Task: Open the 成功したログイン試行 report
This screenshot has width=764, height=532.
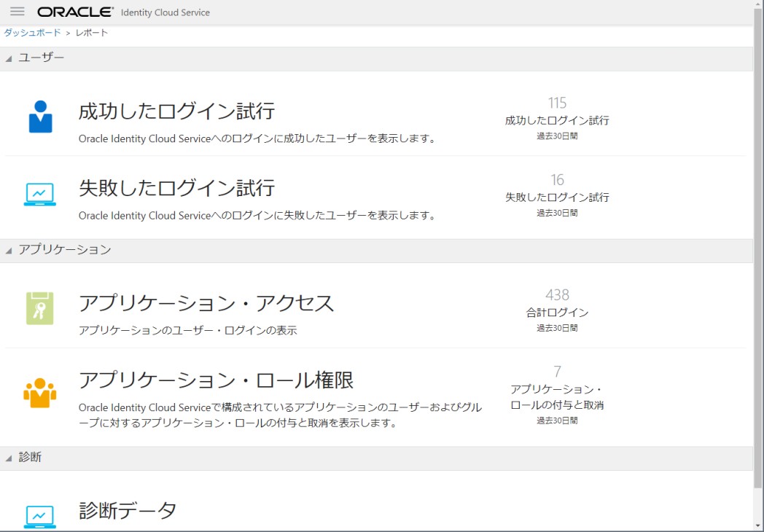Action: click(x=176, y=111)
